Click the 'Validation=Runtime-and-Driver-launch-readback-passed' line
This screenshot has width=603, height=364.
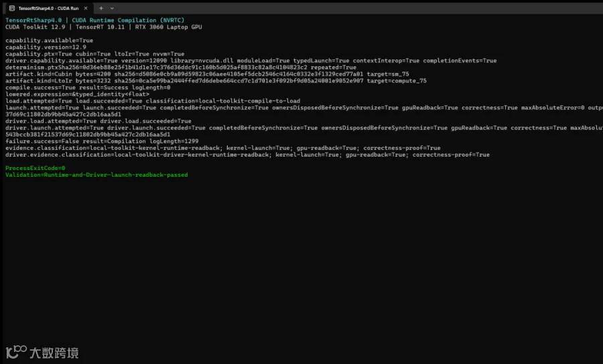96,175
